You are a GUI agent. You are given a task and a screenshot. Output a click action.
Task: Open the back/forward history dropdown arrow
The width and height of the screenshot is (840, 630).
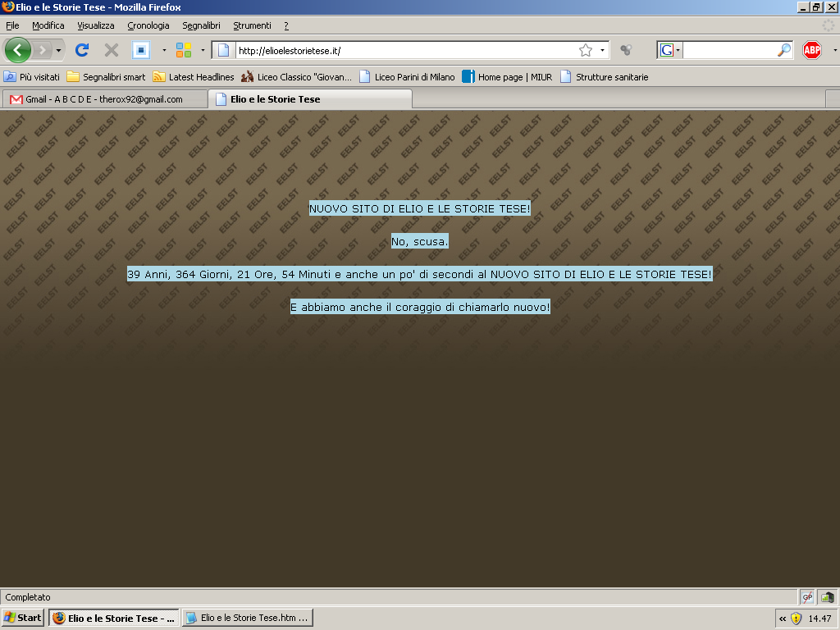click(58, 50)
